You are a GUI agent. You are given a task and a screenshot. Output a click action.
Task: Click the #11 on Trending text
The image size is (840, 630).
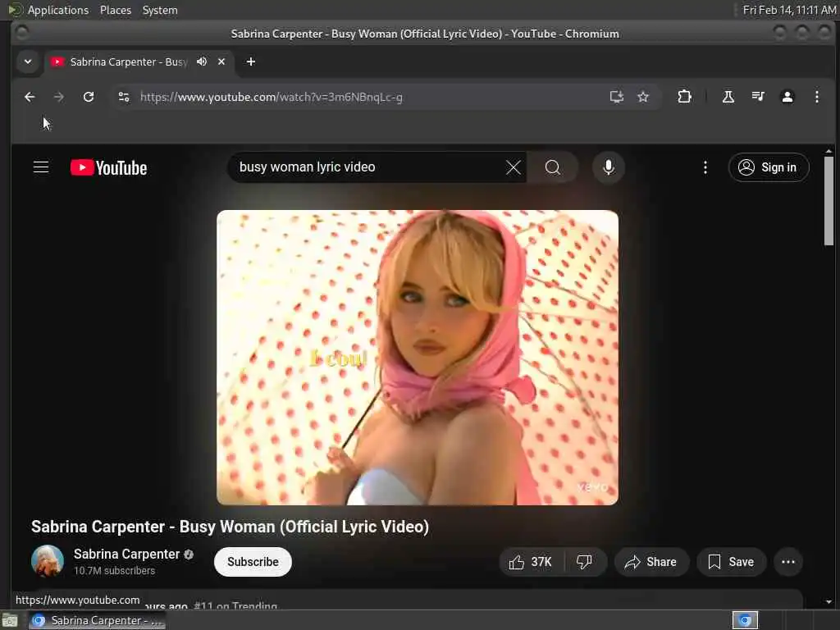pyautogui.click(x=235, y=606)
